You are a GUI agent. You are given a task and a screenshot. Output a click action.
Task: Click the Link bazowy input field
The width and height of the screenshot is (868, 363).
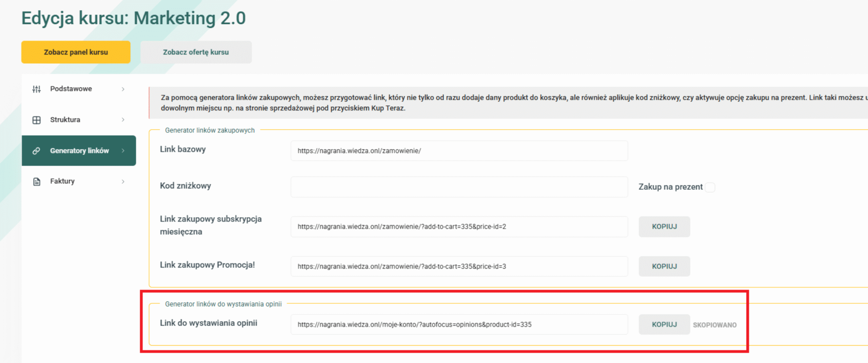[459, 151]
